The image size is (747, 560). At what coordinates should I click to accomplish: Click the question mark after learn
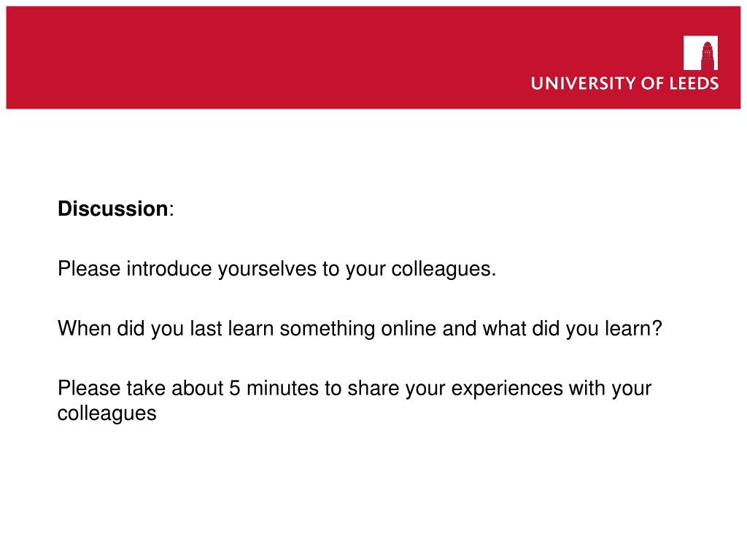(657, 328)
